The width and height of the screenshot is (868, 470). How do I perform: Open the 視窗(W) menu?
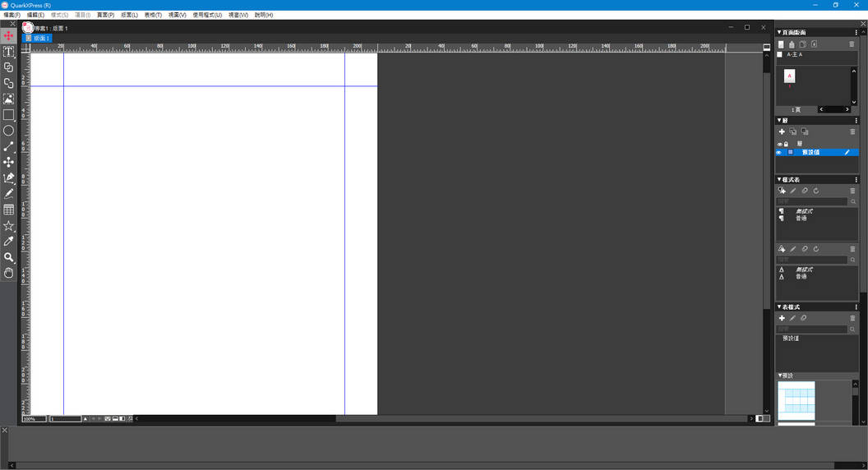coord(238,15)
